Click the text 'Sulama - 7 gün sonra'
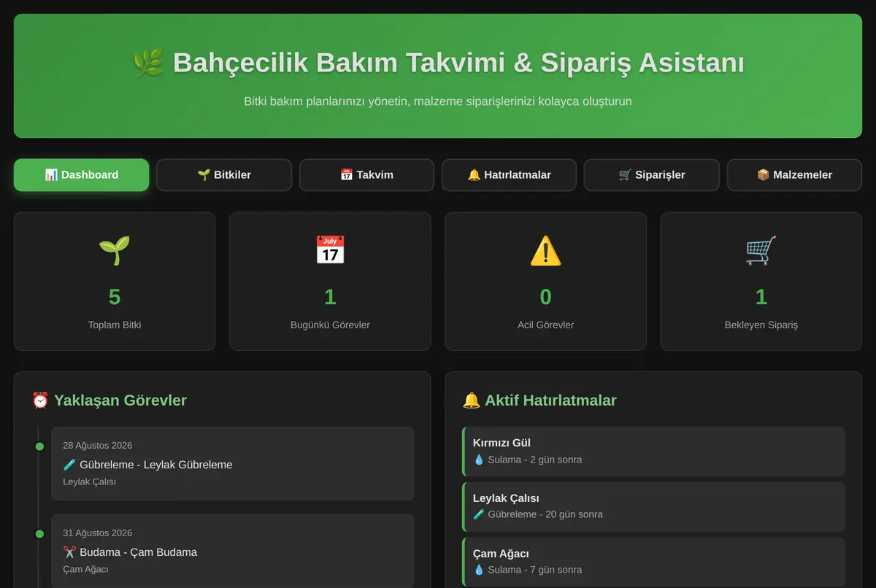The height and width of the screenshot is (588, 876). 535,570
